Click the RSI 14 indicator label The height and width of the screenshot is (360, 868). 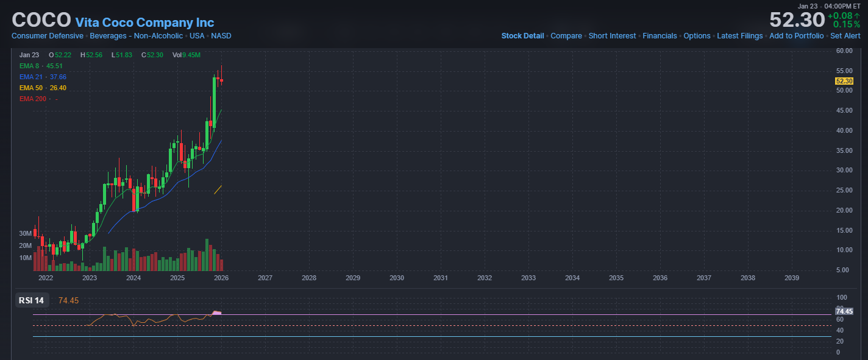(32, 300)
